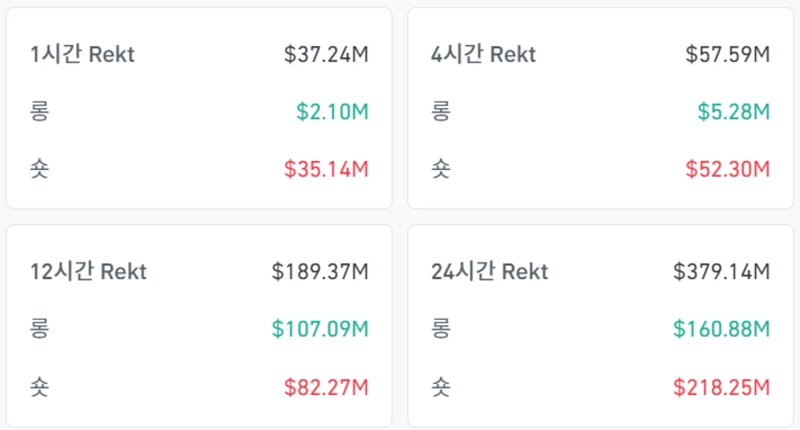This screenshot has height=430, width=800.
Task: Select the 4시간 total $57.59M value
Action: 727,54
